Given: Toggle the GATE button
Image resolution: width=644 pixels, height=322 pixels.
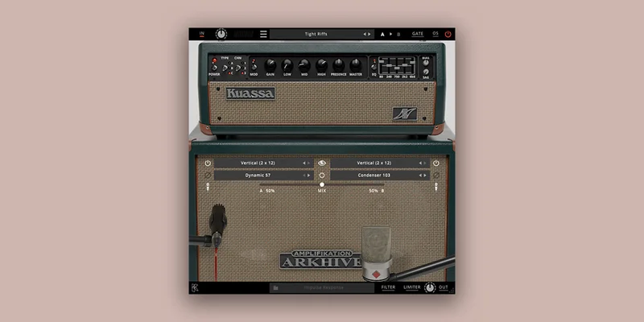Looking at the screenshot, I should point(418,34).
